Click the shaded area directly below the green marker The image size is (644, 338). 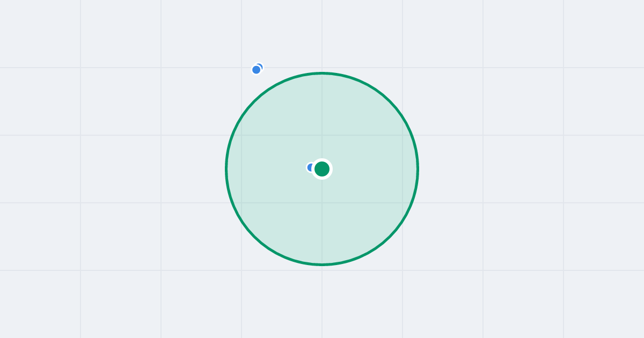(x=322, y=220)
